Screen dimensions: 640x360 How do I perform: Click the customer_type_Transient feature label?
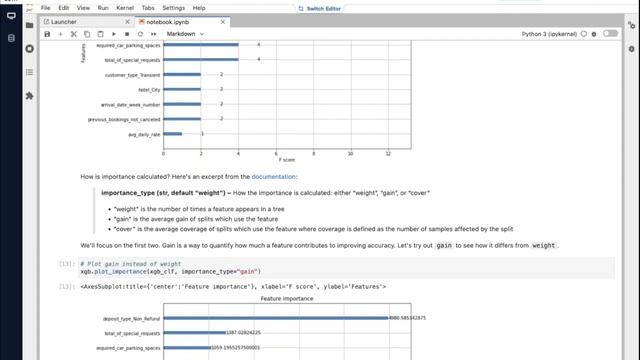(x=133, y=75)
